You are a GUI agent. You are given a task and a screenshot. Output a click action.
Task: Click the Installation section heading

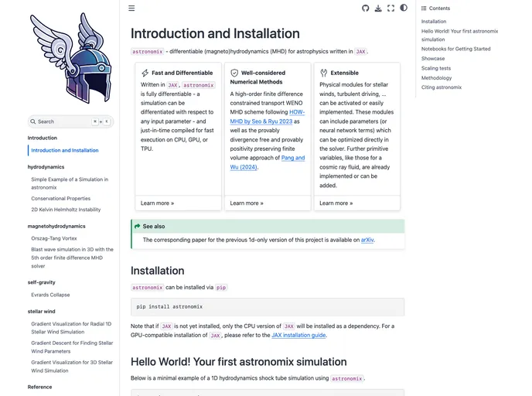158,271
